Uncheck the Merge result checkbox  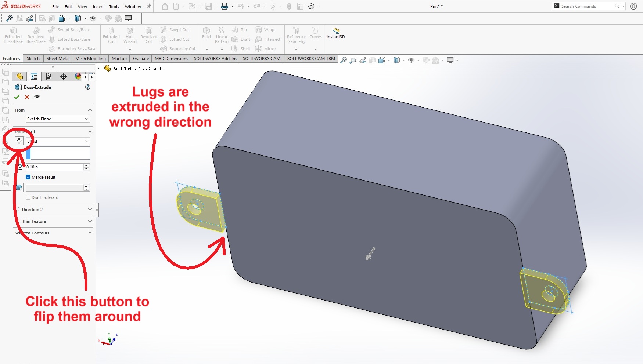tap(28, 177)
